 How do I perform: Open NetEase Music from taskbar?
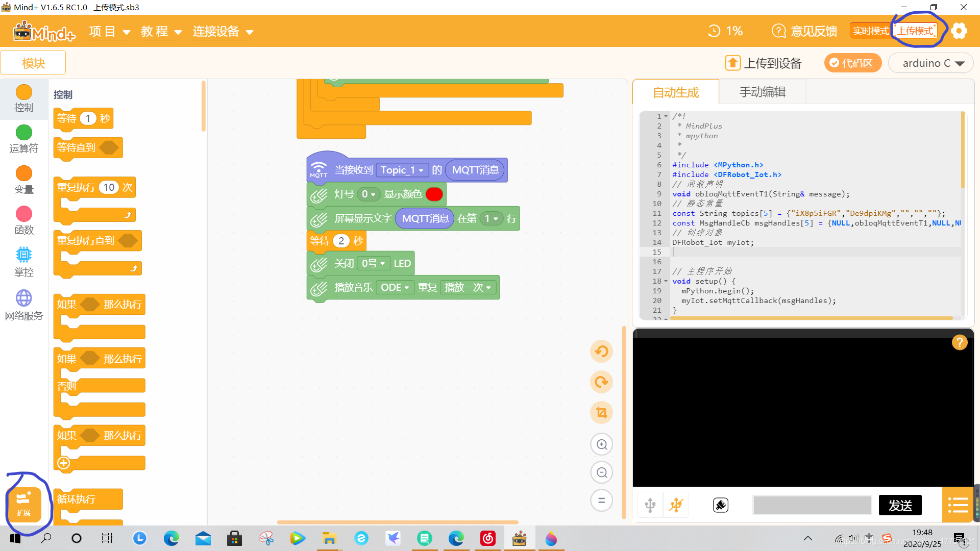click(488, 538)
